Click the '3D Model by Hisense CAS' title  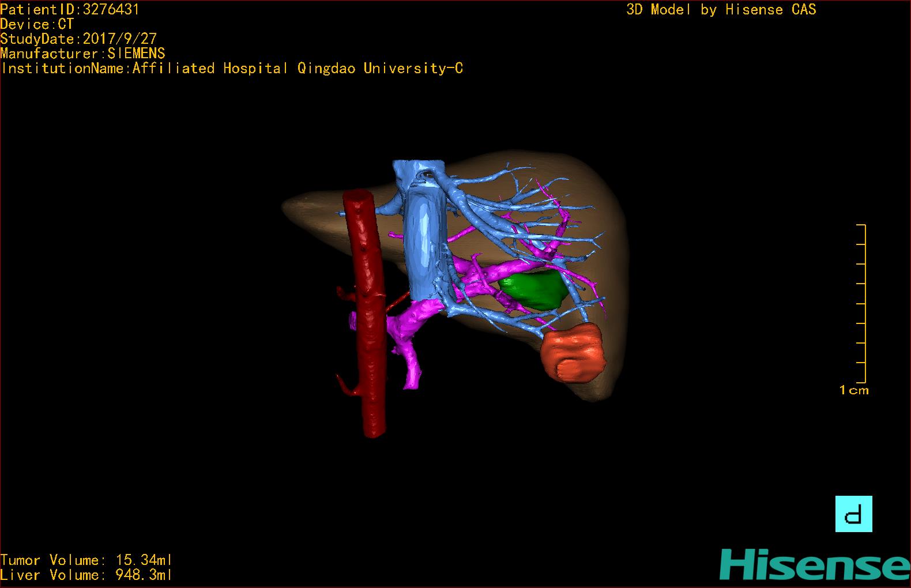(721, 9)
